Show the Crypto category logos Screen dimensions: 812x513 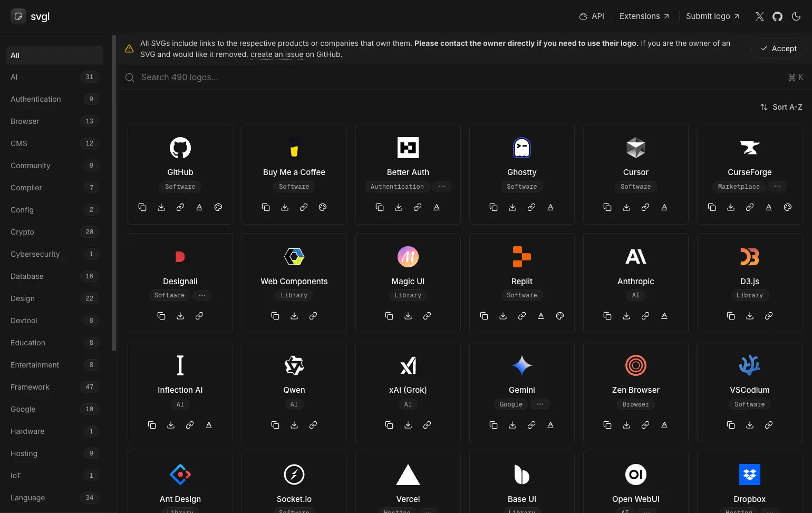(x=55, y=232)
